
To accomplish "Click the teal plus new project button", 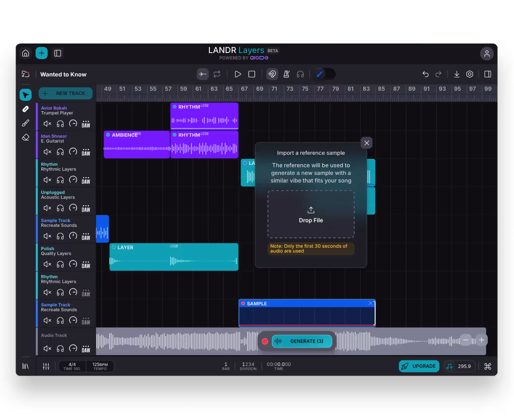I will tap(42, 53).
